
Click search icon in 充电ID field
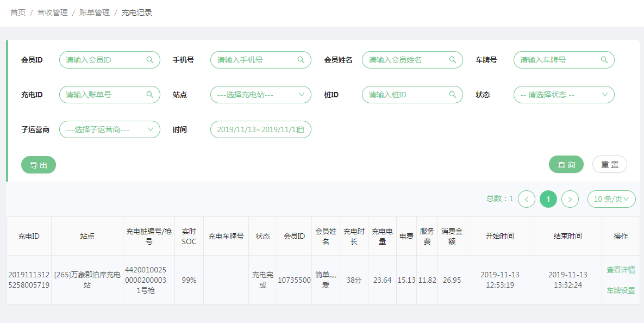150,95
